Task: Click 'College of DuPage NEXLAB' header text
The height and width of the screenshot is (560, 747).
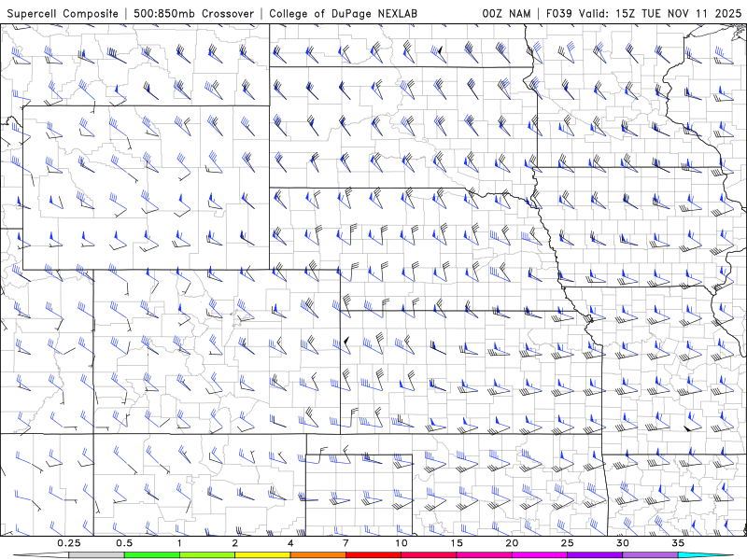Action: tap(343, 13)
